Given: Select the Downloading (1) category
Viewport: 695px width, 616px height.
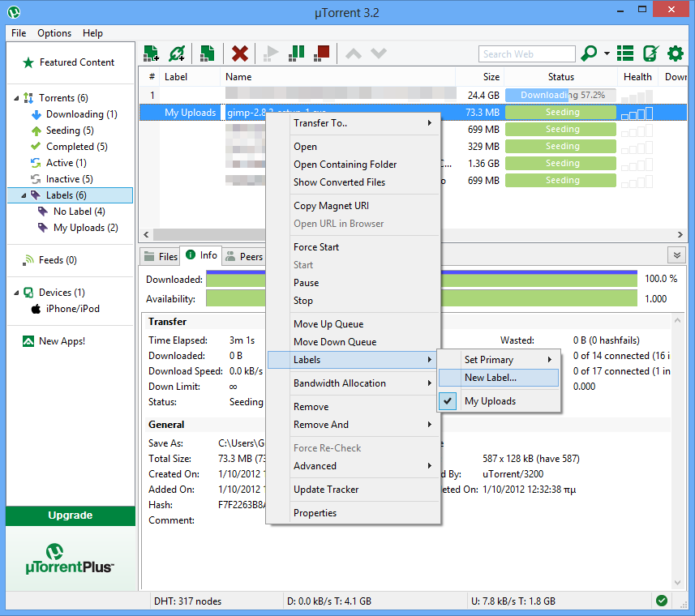Looking at the screenshot, I should pyautogui.click(x=82, y=114).
